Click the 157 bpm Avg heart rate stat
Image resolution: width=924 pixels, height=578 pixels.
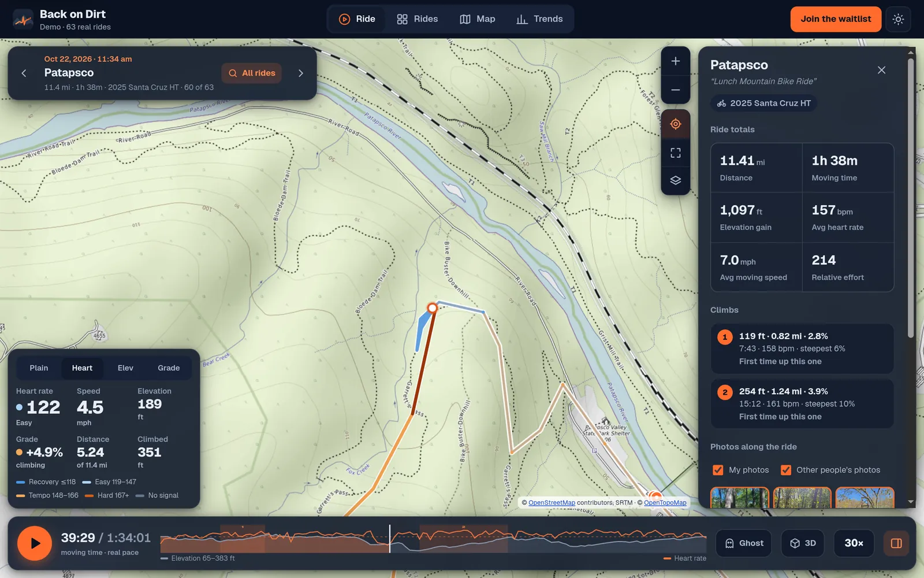(x=848, y=217)
